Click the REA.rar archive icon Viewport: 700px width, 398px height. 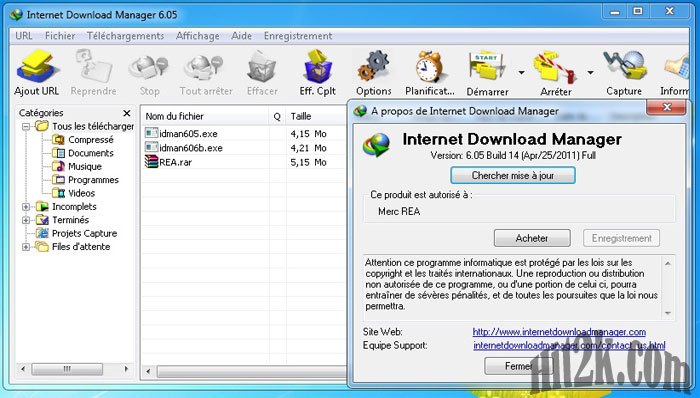tap(151, 162)
